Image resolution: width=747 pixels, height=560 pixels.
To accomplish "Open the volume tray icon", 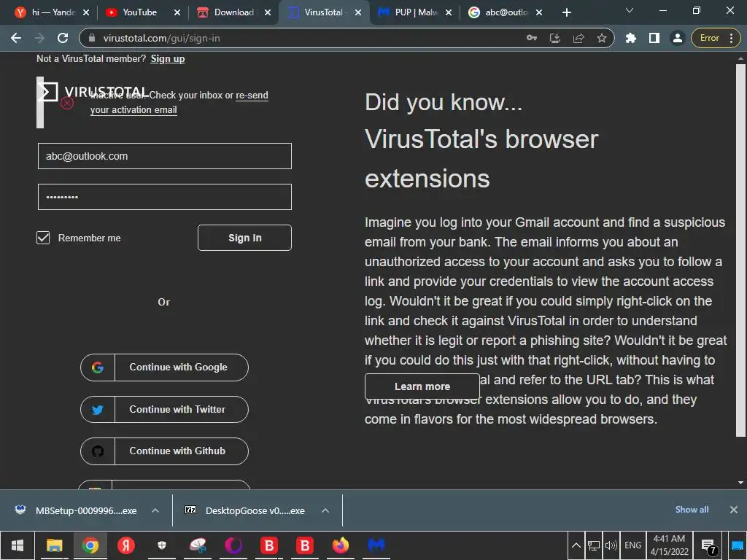I will (x=611, y=545).
